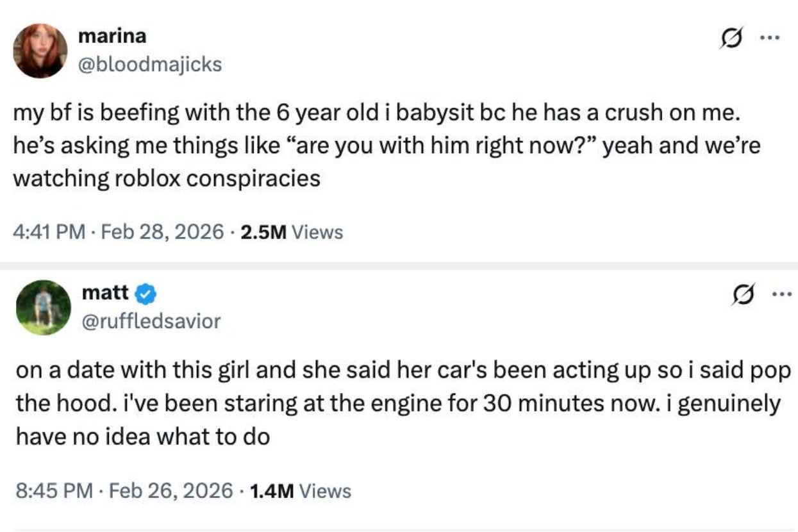
Task: Click matt's blue verified badge
Action: pyautogui.click(x=146, y=294)
